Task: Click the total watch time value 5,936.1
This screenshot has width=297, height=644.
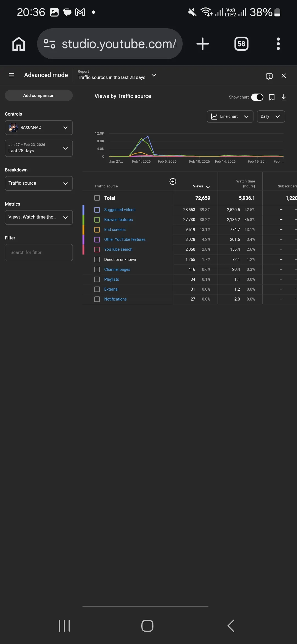Action: tap(247, 198)
